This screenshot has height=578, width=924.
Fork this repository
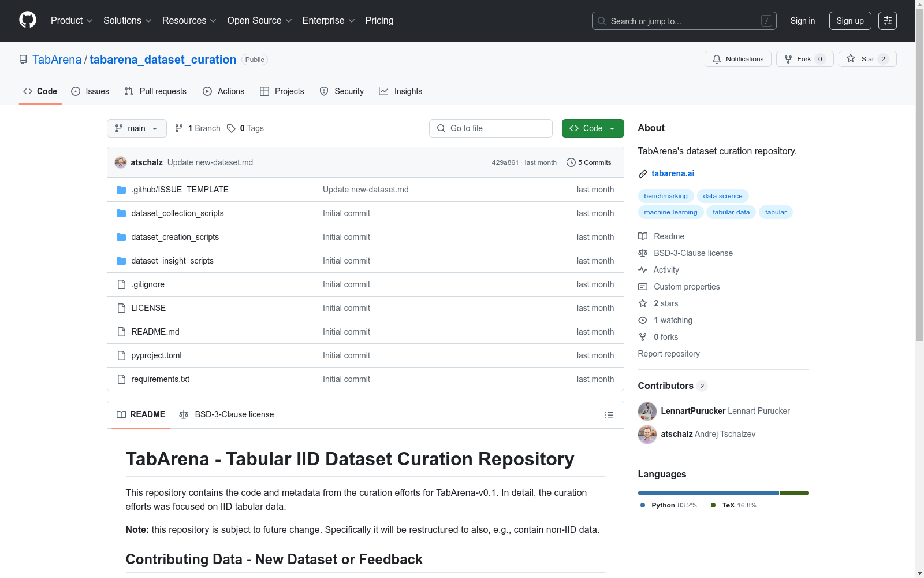[804, 59]
